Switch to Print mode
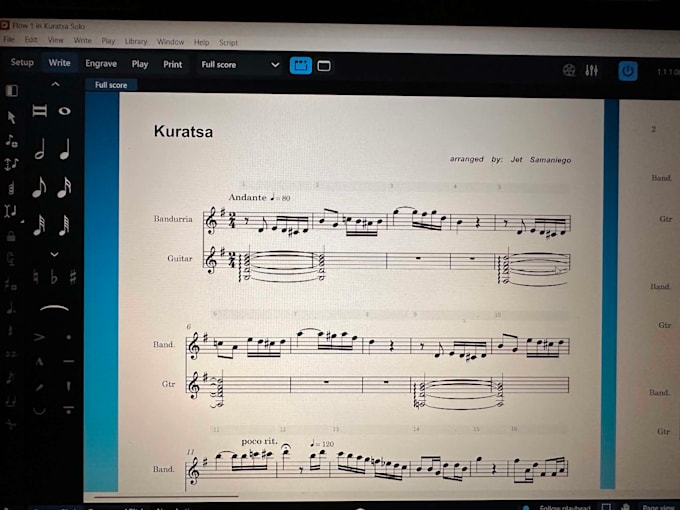Screen dimensions: 680x510 pyautogui.click(x=173, y=65)
